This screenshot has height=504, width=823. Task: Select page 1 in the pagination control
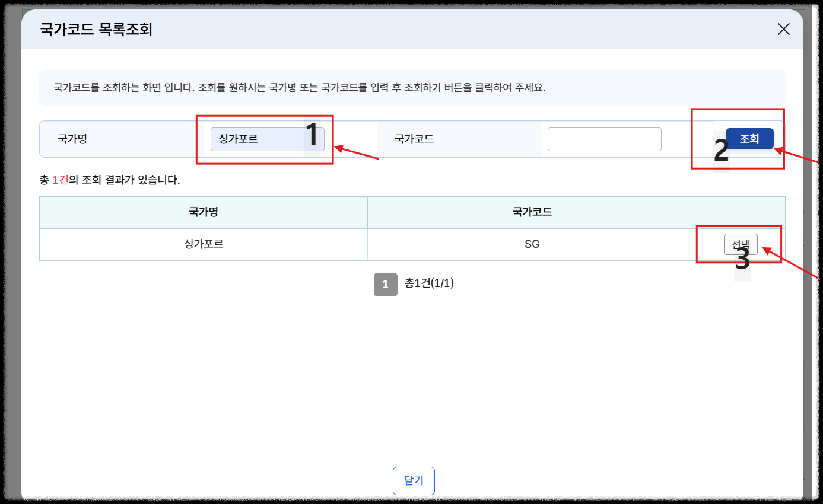click(386, 285)
